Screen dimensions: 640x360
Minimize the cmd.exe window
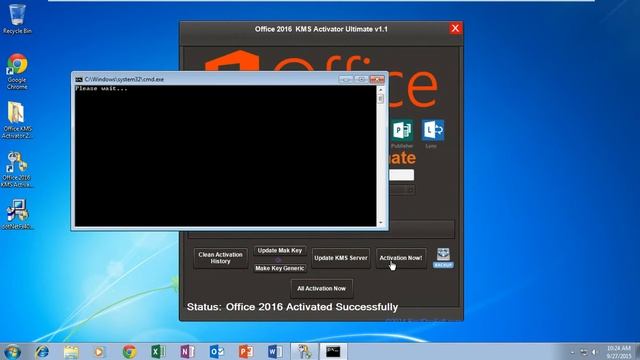pos(346,79)
